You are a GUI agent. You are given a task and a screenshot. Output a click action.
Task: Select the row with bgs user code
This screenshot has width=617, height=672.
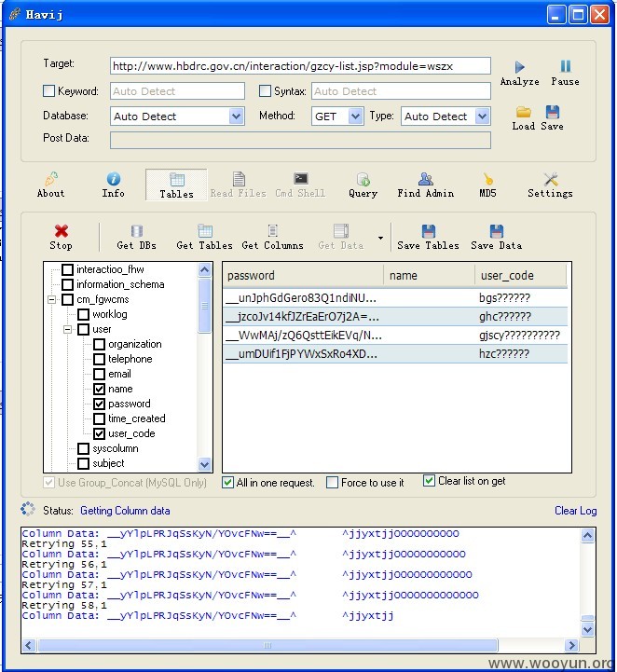click(x=395, y=298)
